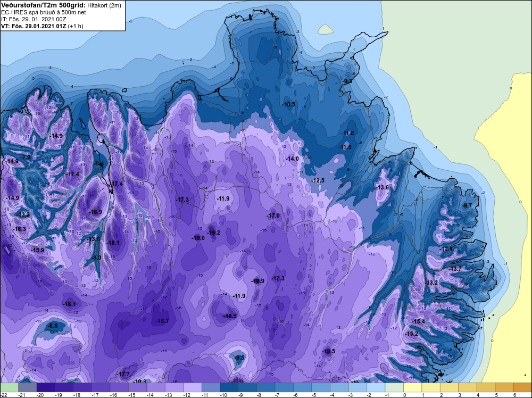This screenshot has width=532, height=398.
Task: Click the -15.2 temperature label
Action: tap(412, 334)
